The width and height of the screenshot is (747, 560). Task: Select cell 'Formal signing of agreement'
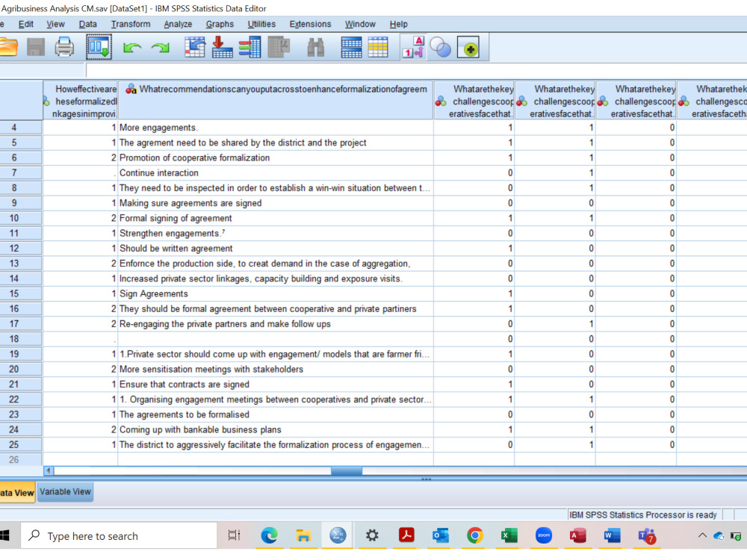coord(276,218)
